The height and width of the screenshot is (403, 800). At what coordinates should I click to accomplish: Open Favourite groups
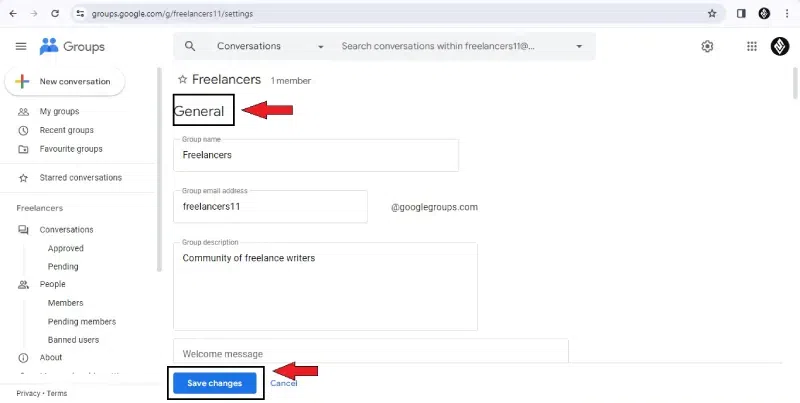pos(71,149)
